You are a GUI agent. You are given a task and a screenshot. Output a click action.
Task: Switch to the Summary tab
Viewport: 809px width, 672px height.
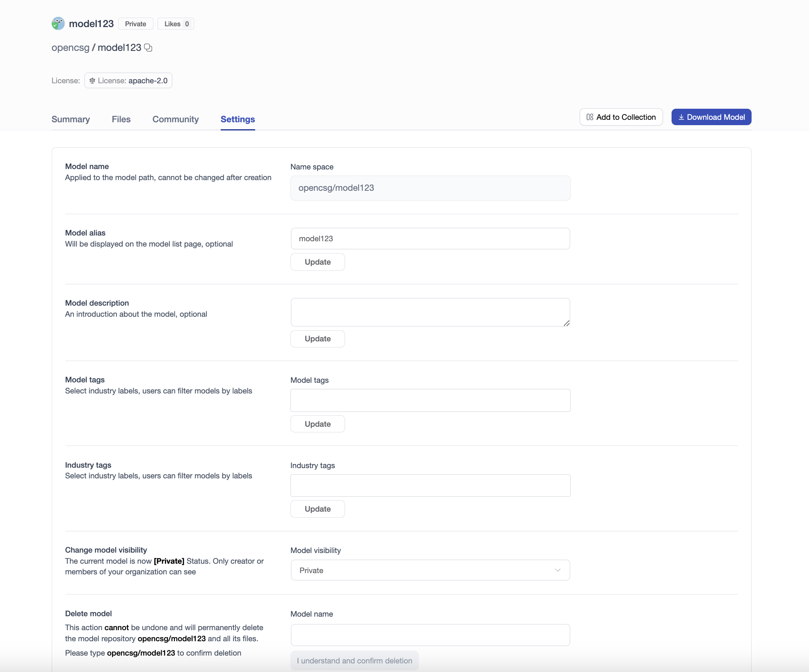tap(71, 119)
